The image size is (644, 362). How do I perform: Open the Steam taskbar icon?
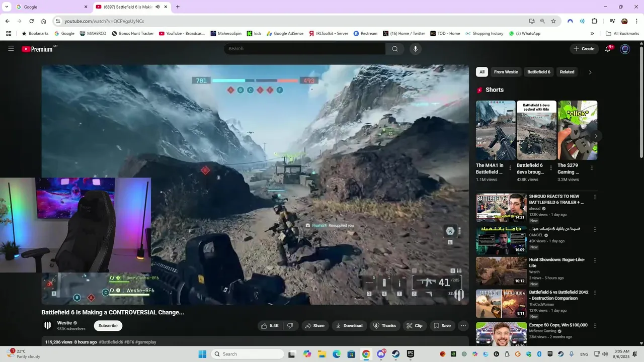(x=396, y=354)
